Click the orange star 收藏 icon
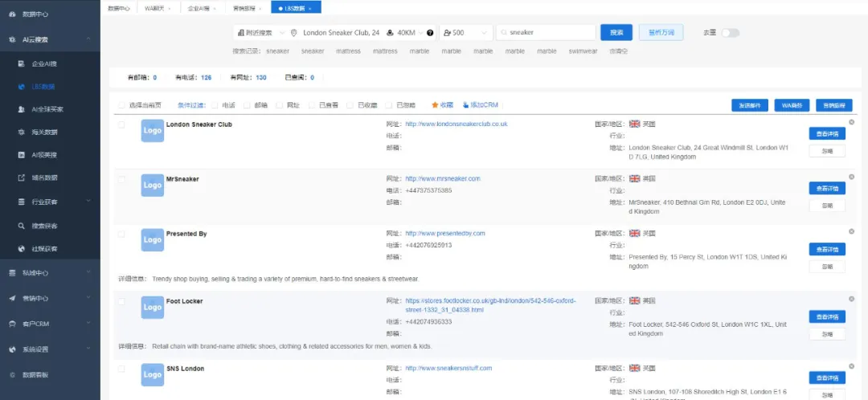Image resolution: width=868 pixels, height=400 pixels. (435, 104)
